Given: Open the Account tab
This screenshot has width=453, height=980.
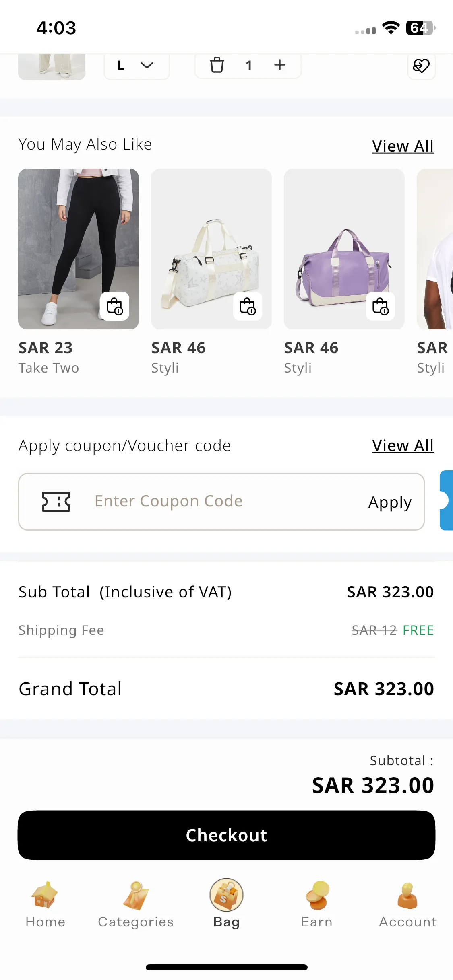Looking at the screenshot, I should [x=408, y=904].
